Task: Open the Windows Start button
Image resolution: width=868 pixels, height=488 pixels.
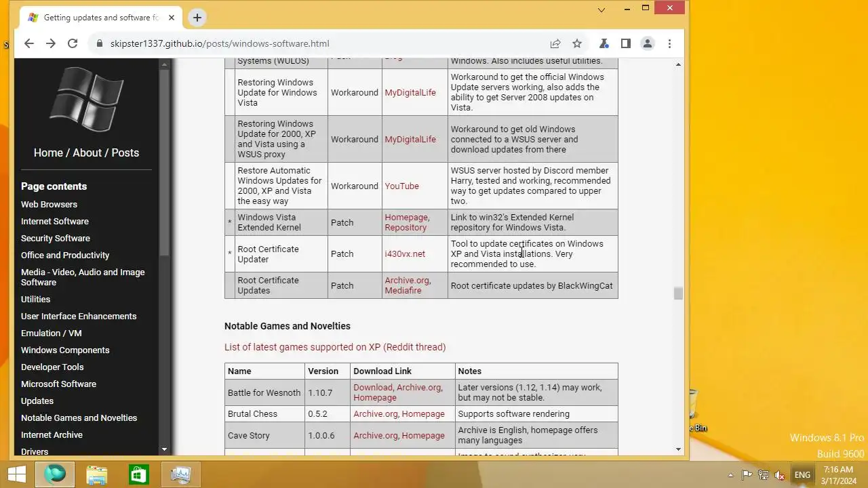Action: click(x=16, y=474)
